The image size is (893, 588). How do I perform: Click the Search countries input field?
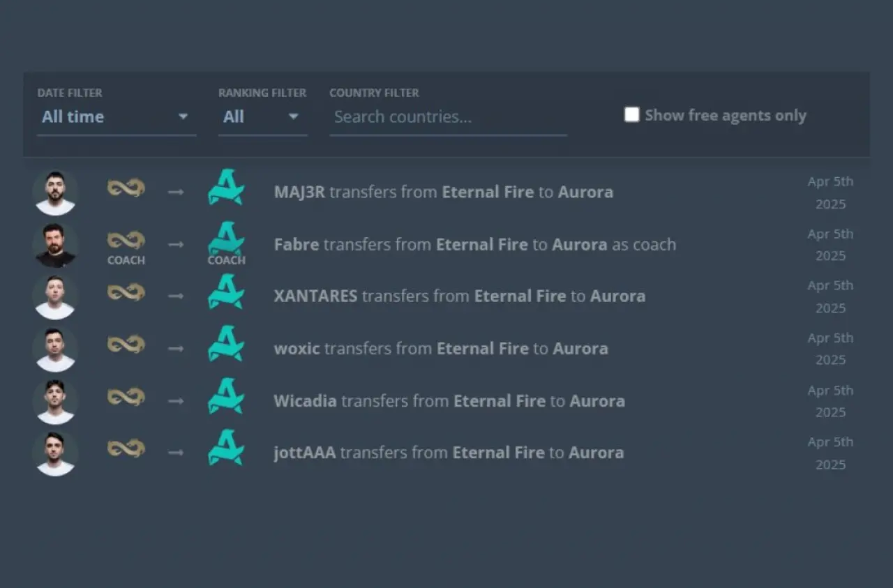coord(447,117)
